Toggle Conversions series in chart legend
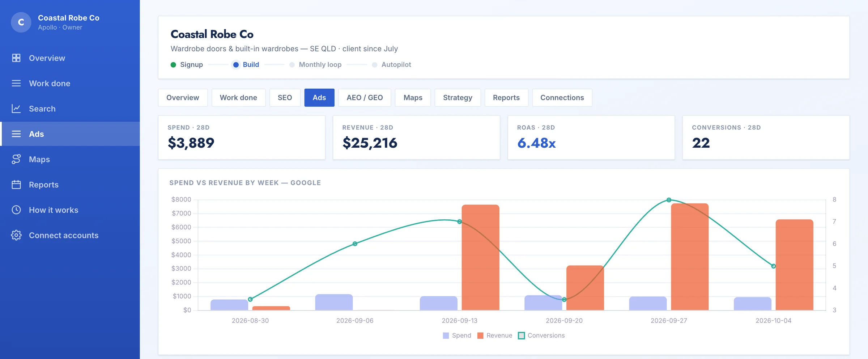The image size is (868, 359). 541,335
